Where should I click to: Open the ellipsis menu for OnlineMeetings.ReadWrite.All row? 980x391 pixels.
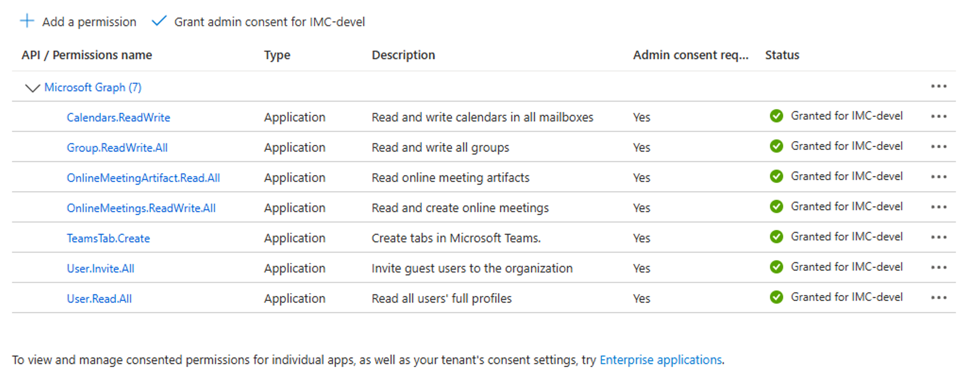[x=938, y=207]
